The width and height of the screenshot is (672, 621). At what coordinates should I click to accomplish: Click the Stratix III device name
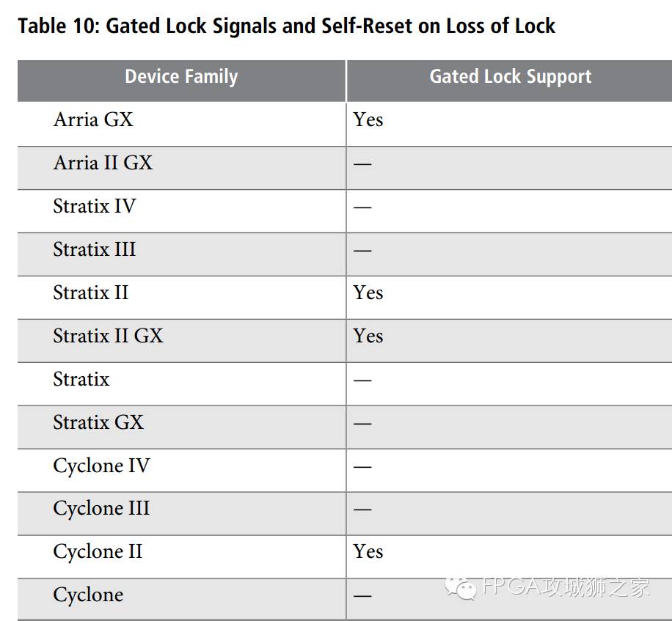tap(95, 249)
